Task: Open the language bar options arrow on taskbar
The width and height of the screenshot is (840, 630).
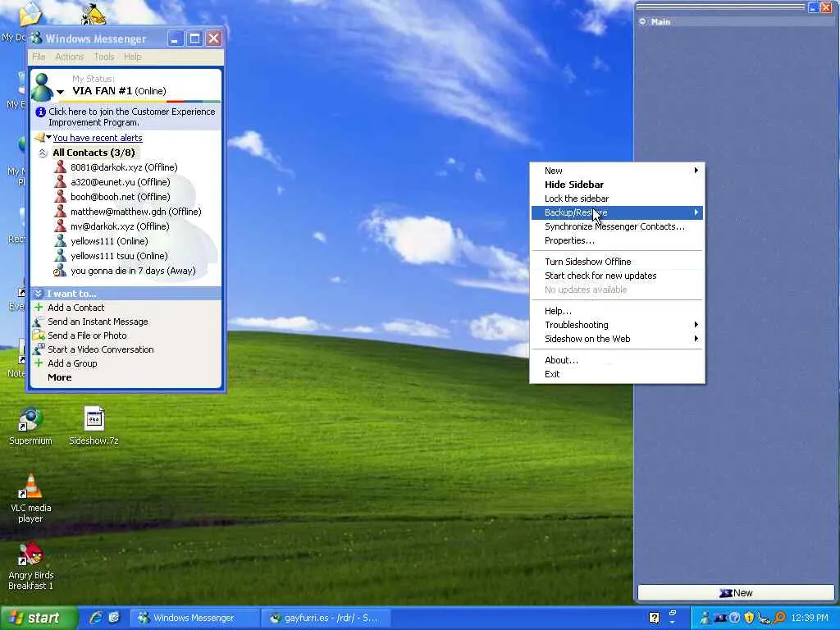Action: pyautogui.click(x=673, y=623)
